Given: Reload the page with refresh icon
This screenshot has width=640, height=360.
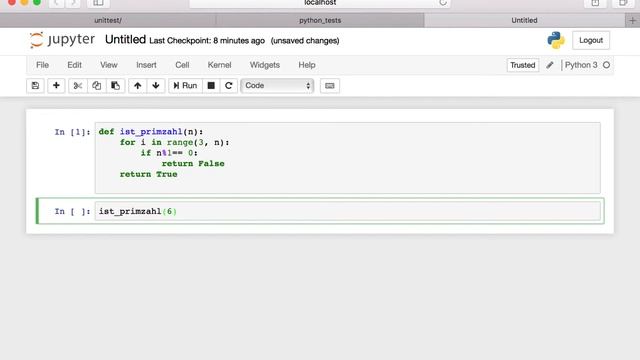Looking at the screenshot, I should click(443, 3).
